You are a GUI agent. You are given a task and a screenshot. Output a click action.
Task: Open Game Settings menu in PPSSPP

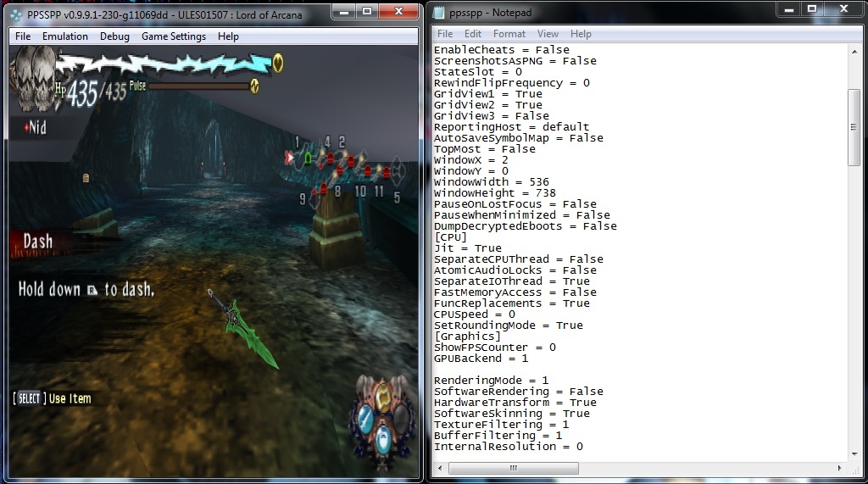click(x=173, y=36)
